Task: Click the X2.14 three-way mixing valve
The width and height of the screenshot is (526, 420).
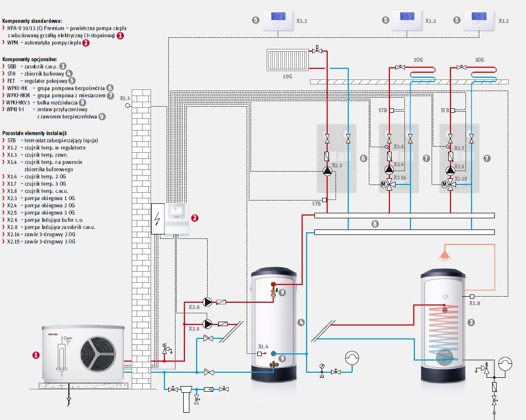Action: click(389, 184)
